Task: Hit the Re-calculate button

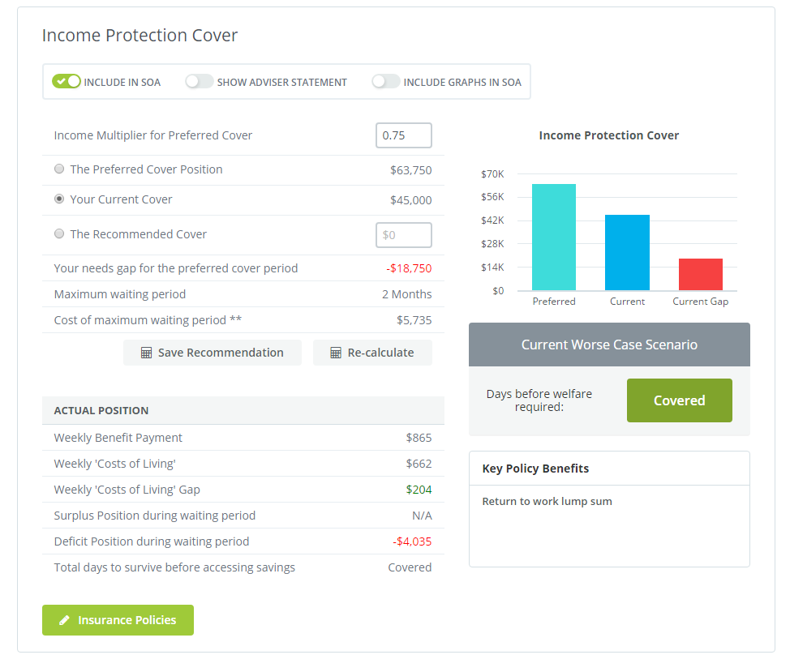Action: (372, 353)
